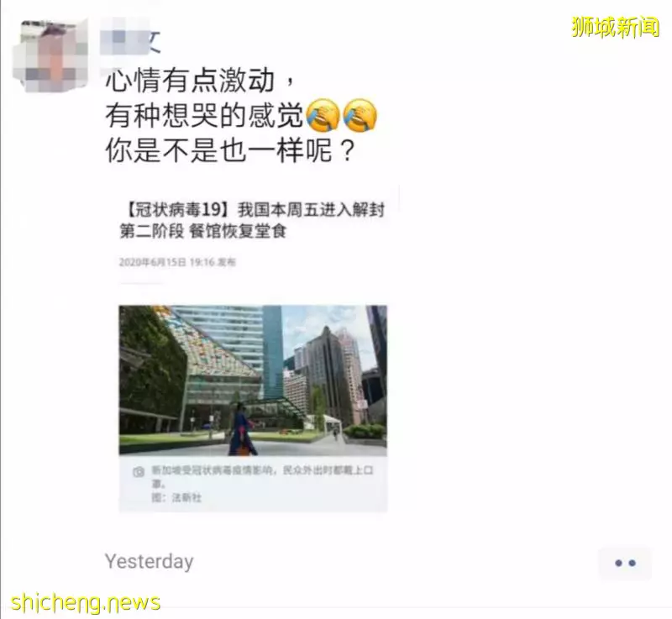This screenshot has width=672, height=619.
Task: Select the post line 有种想哭的感觉
Action: 204,116
